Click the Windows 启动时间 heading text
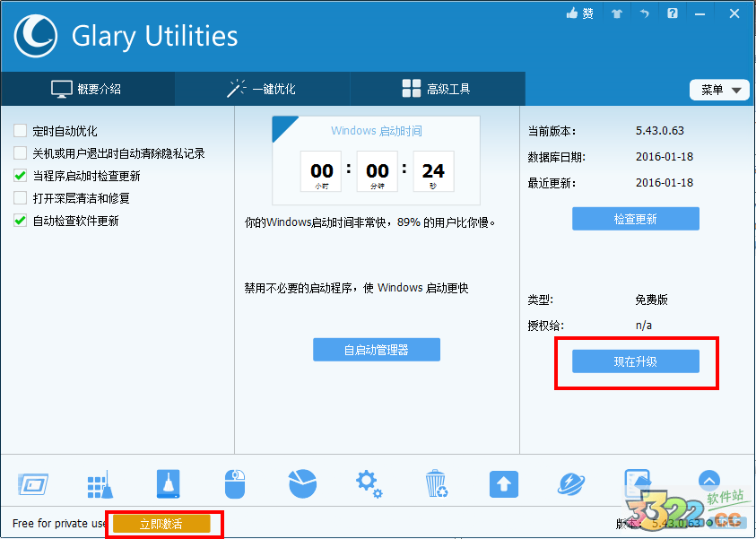Image resolution: width=756 pixels, height=539 pixels. pos(377,131)
